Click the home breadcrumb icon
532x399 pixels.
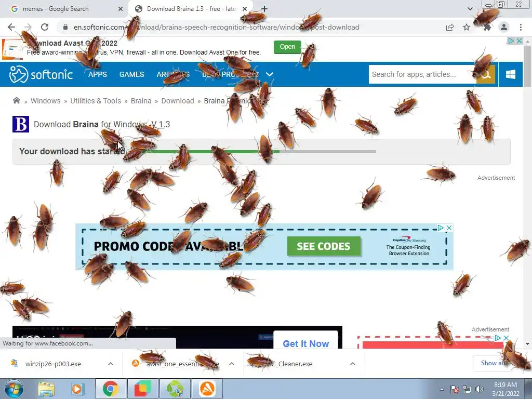point(16,100)
